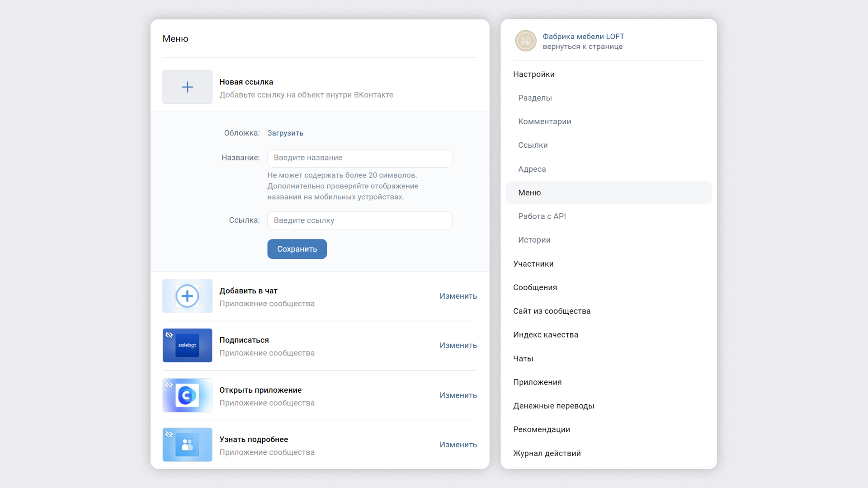Open Индекс качества section
Image resolution: width=868 pixels, height=488 pixels.
(x=546, y=335)
